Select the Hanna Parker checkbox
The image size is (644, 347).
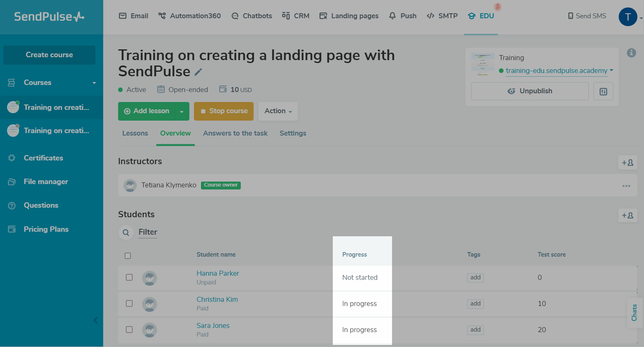coord(129,277)
